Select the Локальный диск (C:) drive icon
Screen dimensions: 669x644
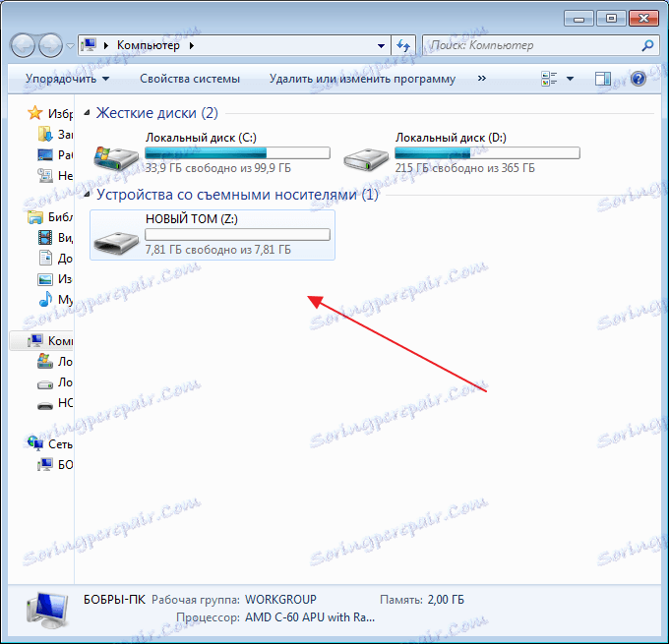pyautogui.click(x=116, y=158)
